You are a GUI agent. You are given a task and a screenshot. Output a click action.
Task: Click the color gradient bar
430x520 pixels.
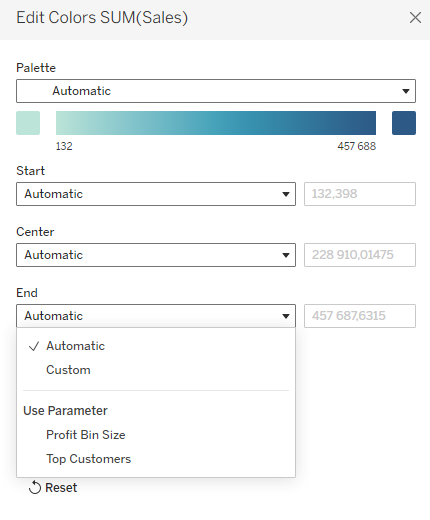(x=216, y=123)
